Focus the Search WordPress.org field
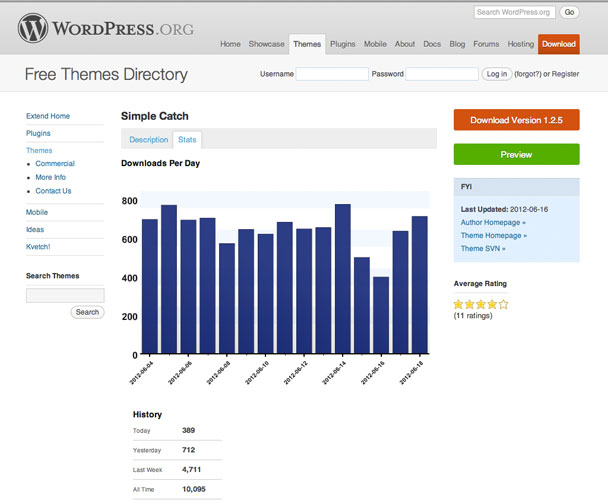The height and width of the screenshot is (501, 608). click(x=515, y=12)
